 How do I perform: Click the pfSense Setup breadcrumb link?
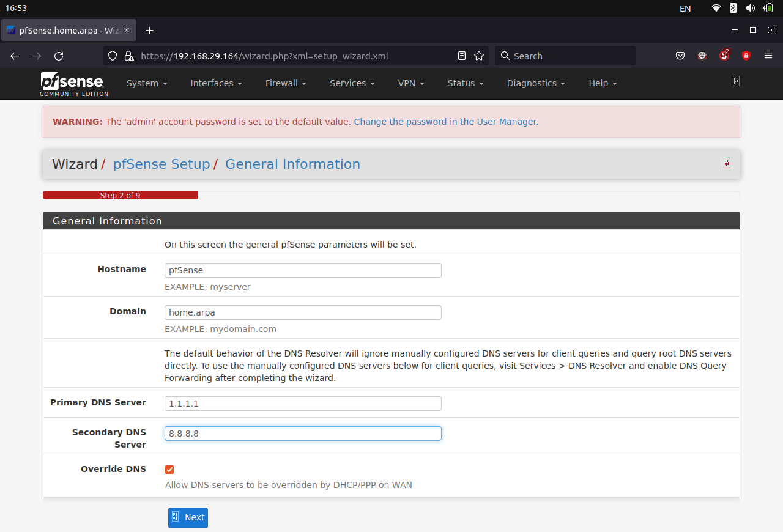[161, 164]
